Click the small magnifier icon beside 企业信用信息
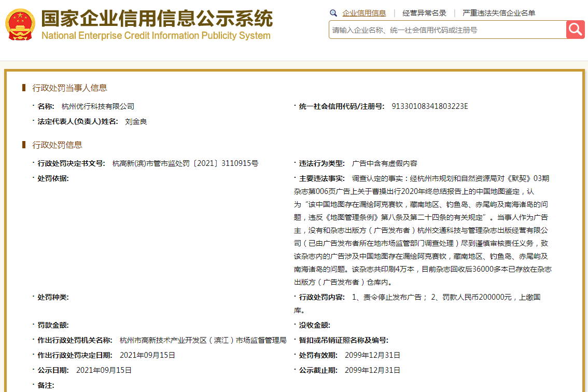588x392 pixels. 333,13
